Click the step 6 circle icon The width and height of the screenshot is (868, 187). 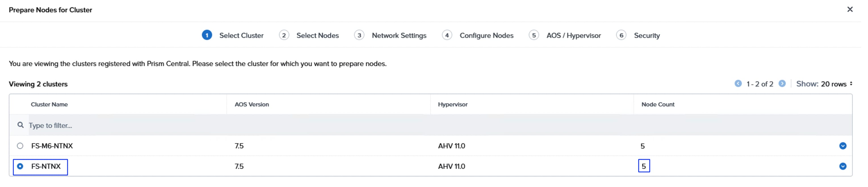tap(621, 35)
